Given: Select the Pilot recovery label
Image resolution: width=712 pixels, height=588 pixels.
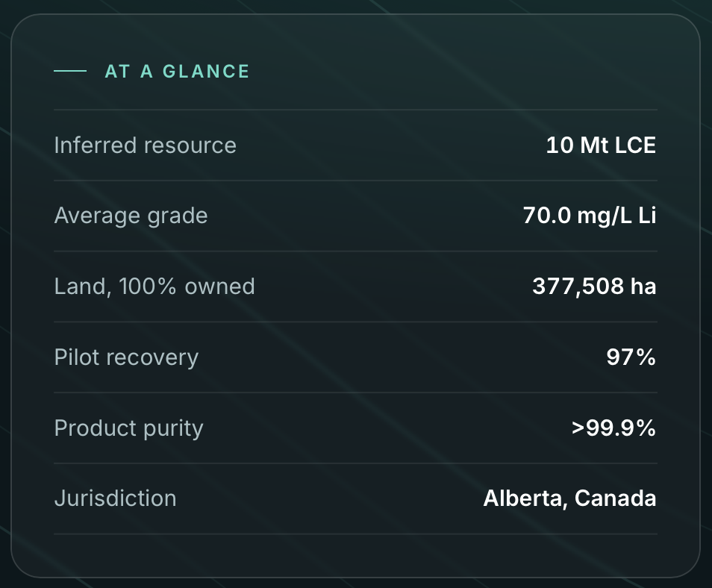Looking at the screenshot, I should [126, 357].
